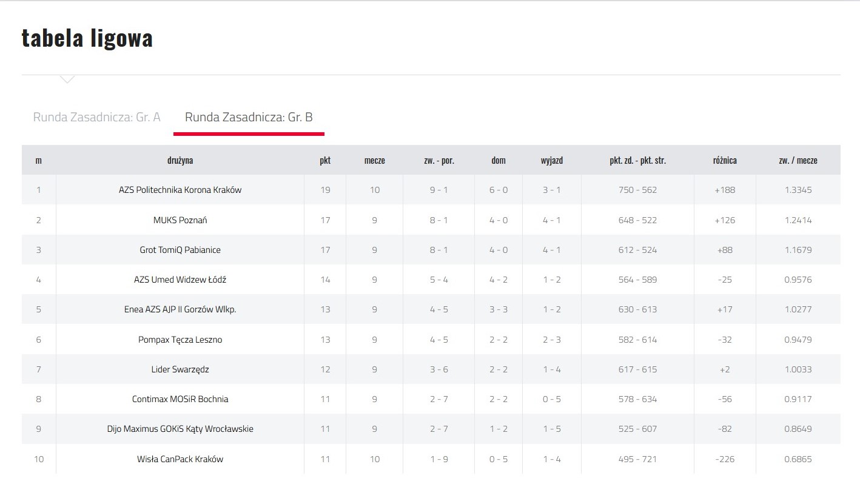Click points difference value -56

pos(725,399)
